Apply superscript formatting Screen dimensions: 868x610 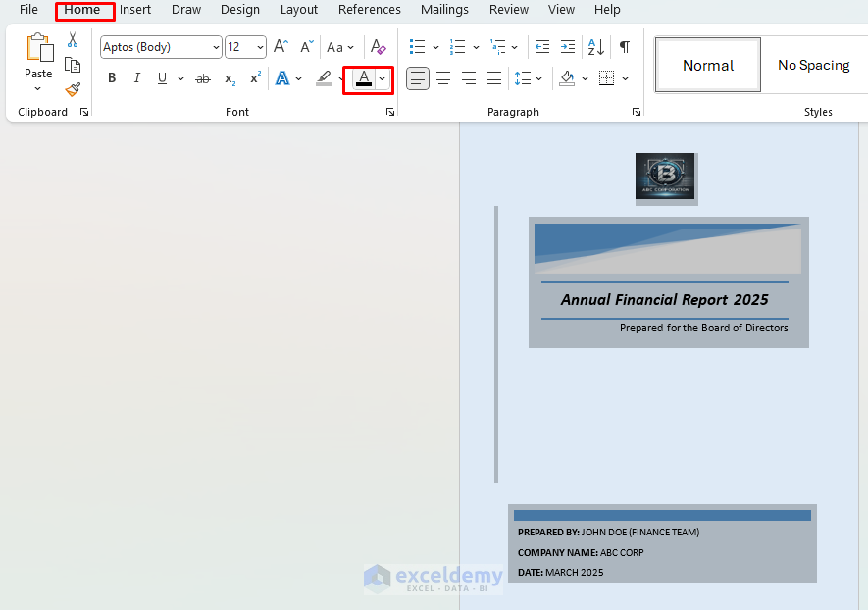click(x=255, y=78)
